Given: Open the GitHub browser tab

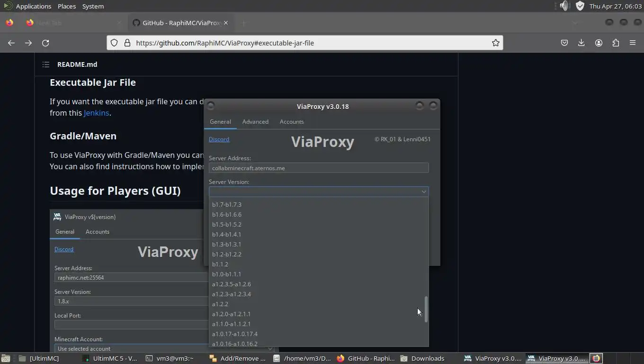Looking at the screenshot, I should 181,23.
